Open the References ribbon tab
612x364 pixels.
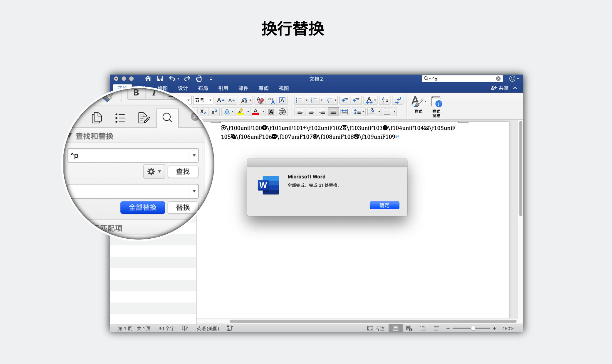coord(223,88)
